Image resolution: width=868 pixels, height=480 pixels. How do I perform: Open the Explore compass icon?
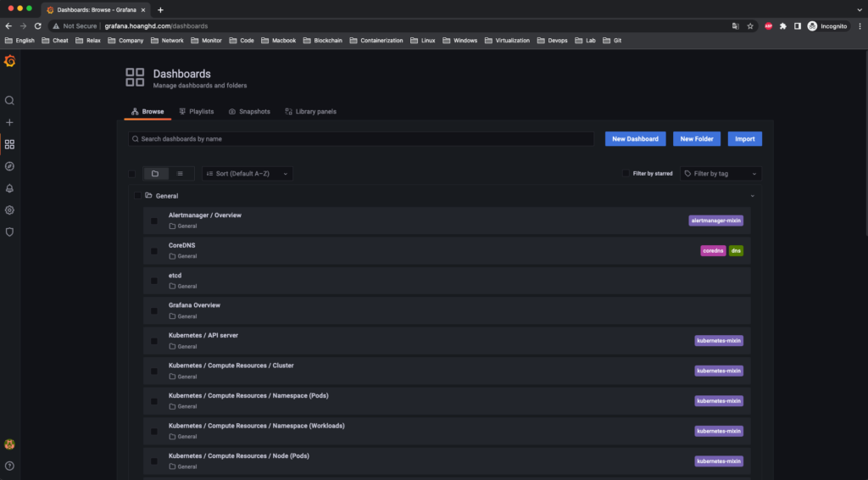click(x=9, y=166)
